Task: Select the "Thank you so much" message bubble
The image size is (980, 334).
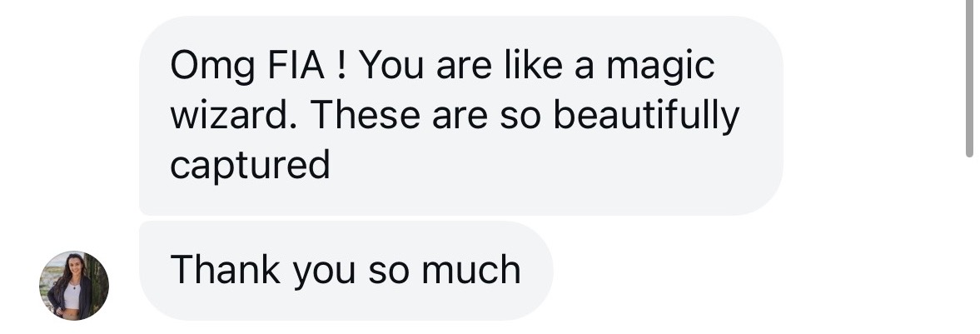Action: tap(346, 271)
